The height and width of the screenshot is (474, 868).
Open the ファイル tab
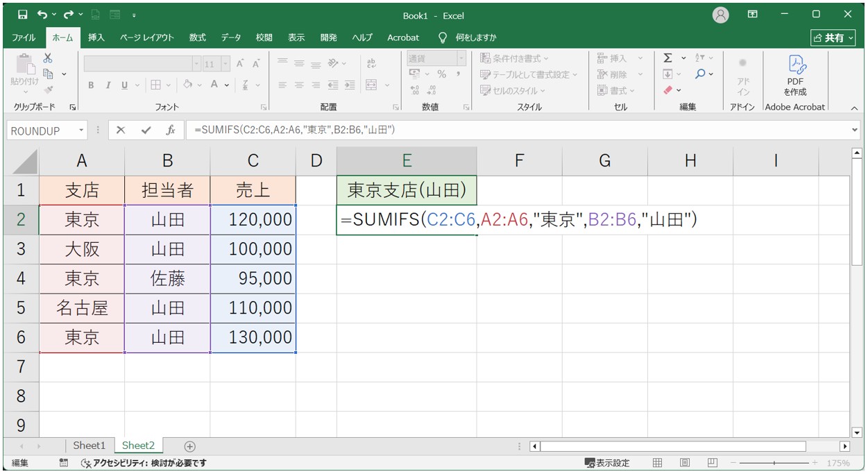pyautogui.click(x=24, y=37)
